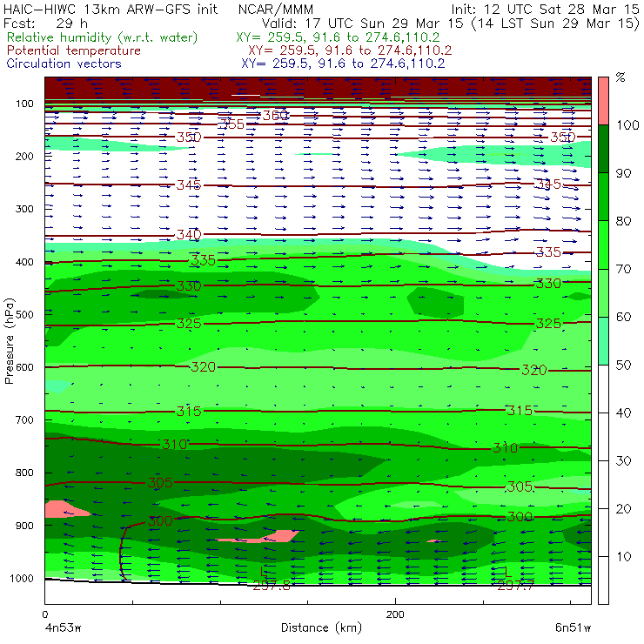This screenshot has height=644, width=644.
Task: Click the title 'HAIC-HIWC 13km ARW-GFS init'
Action: click(x=111, y=9)
